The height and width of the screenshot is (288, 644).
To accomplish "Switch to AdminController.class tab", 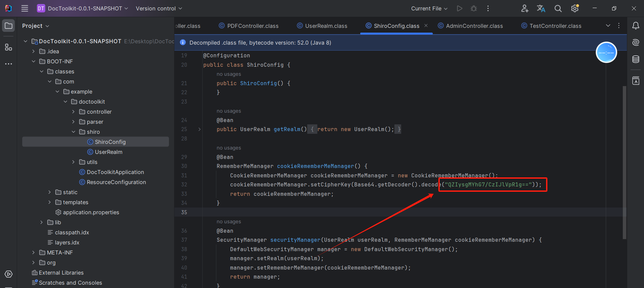I will 470,26.
